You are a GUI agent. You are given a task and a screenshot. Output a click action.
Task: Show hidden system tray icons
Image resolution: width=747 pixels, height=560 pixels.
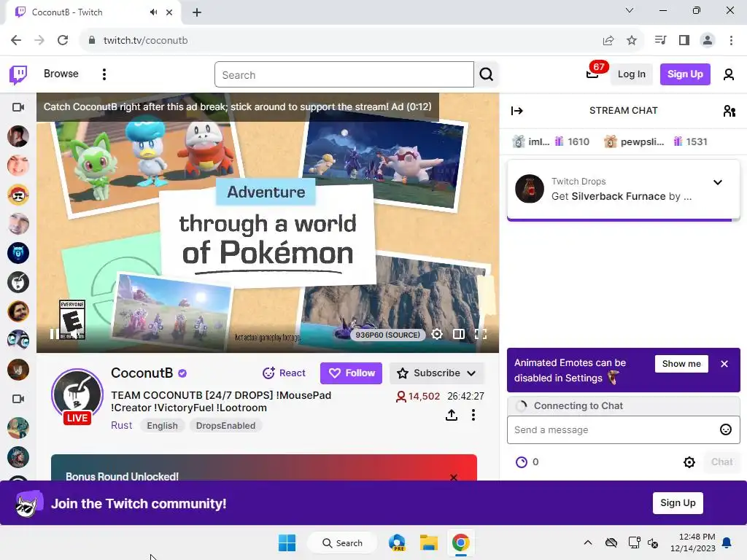[x=588, y=542]
